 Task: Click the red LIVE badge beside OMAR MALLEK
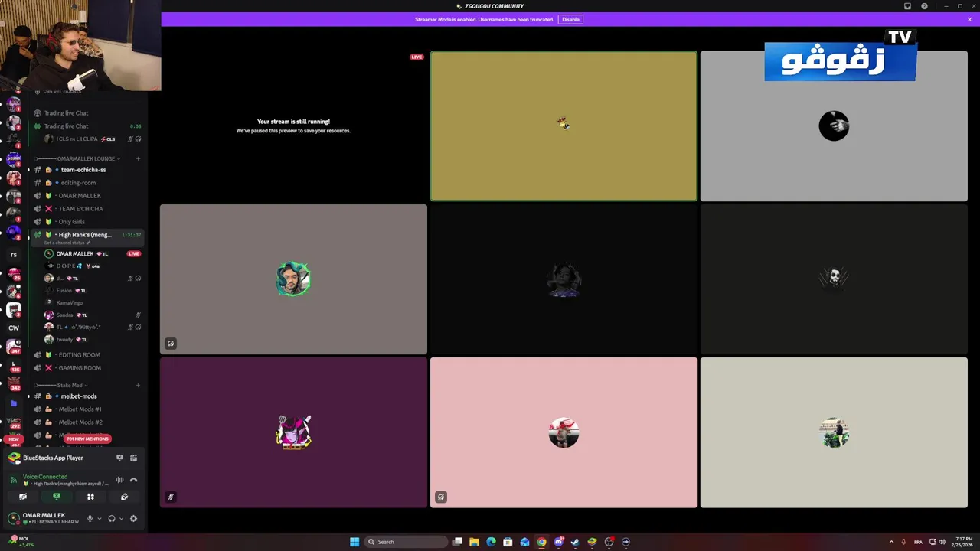click(134, 253)
